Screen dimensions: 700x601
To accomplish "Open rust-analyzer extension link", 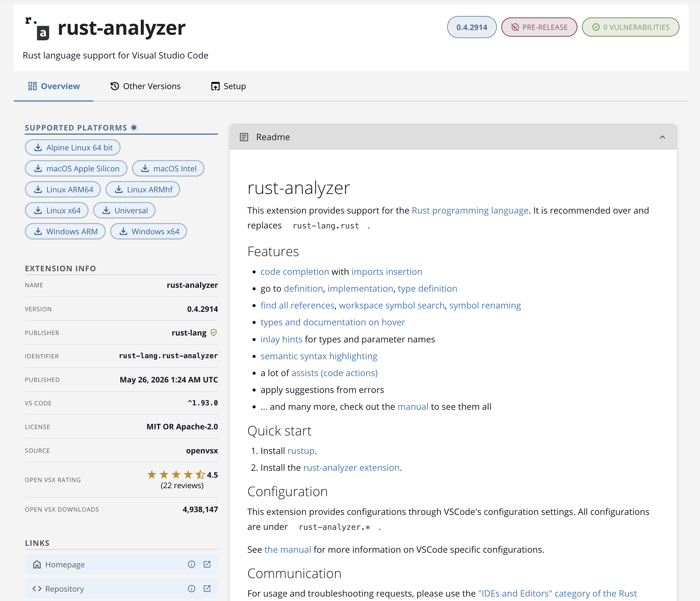I will pyautogui.click(x=351, y=468).
